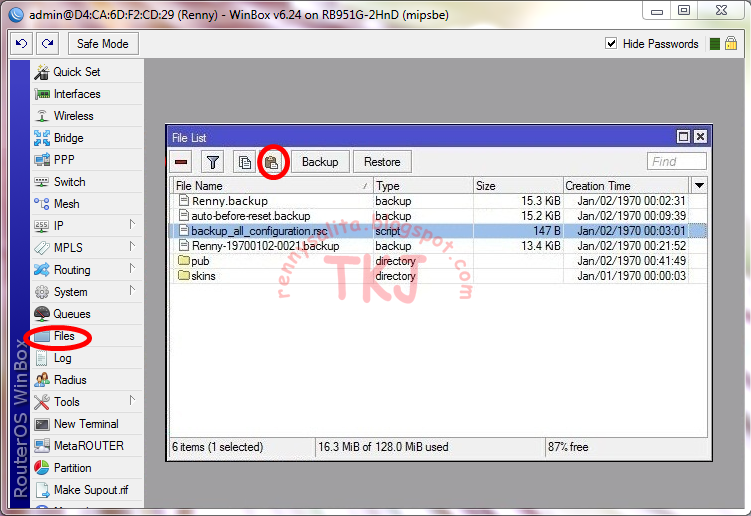This screenshot has width=751, height=516.
Task: Click the Tools icon in the sidebar
Action: click(x=42, y=402)
